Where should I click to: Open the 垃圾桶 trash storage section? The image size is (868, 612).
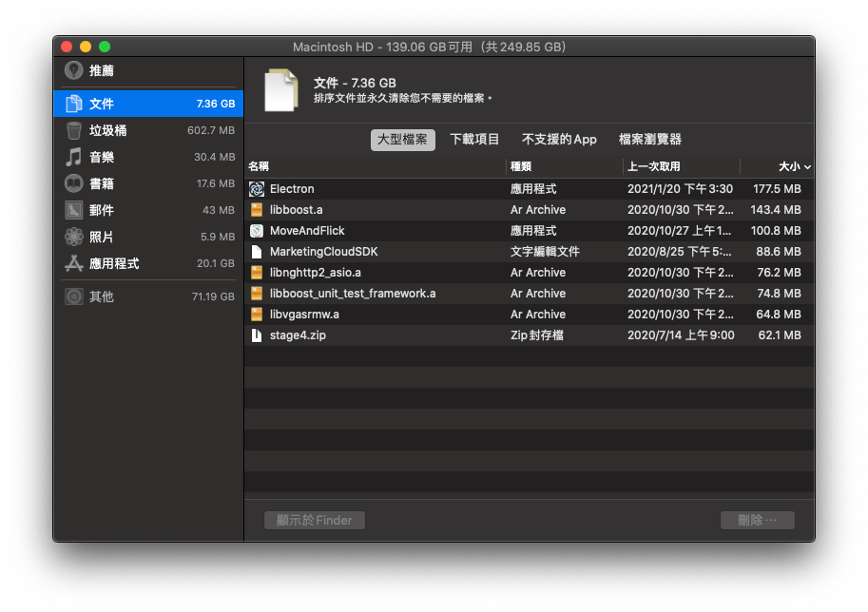click(95, 130)
